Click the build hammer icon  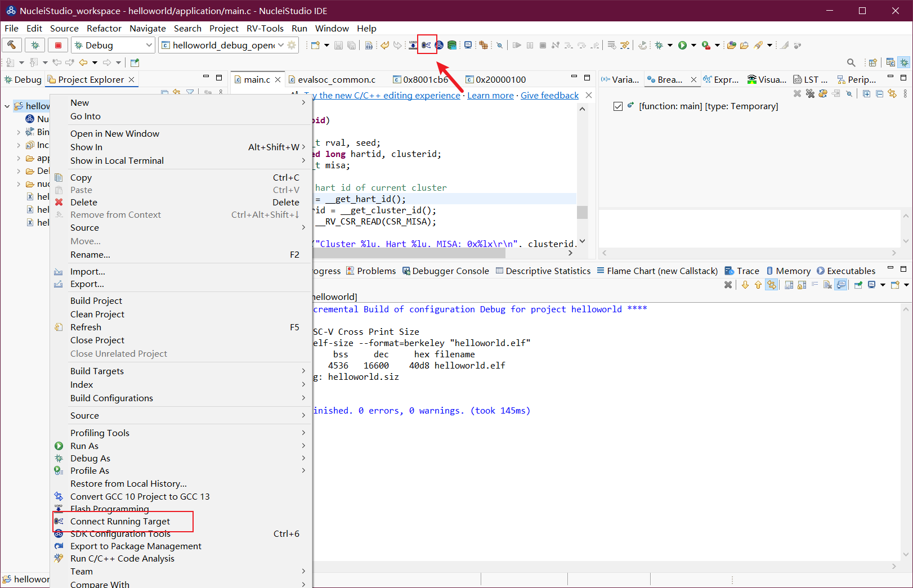(12, 45)
